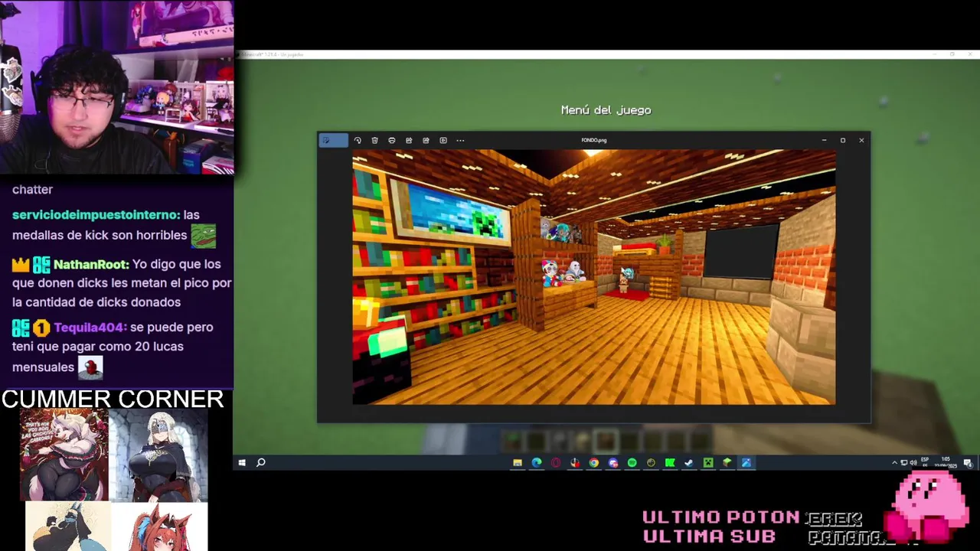Click chat username NathanRoot
Image resolution: width=980 pixels, height=551 pixels.
click(x=90, y=264)
